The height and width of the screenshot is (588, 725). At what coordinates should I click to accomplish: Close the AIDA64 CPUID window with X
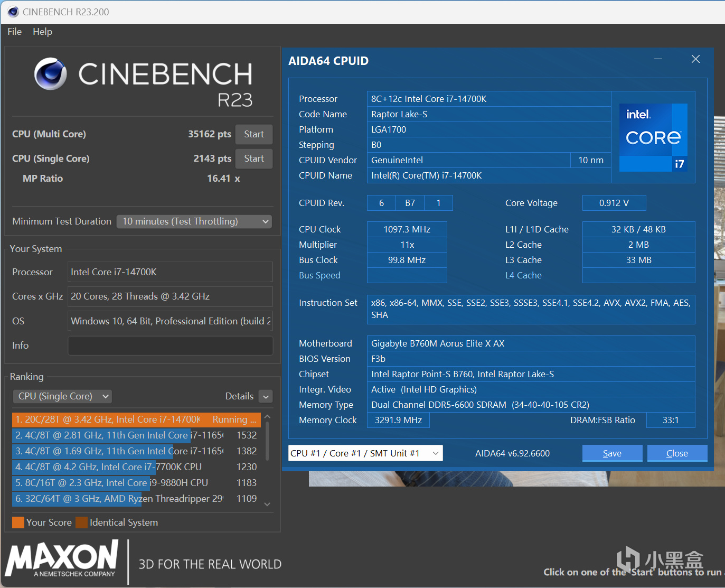(x=695, y=59)
